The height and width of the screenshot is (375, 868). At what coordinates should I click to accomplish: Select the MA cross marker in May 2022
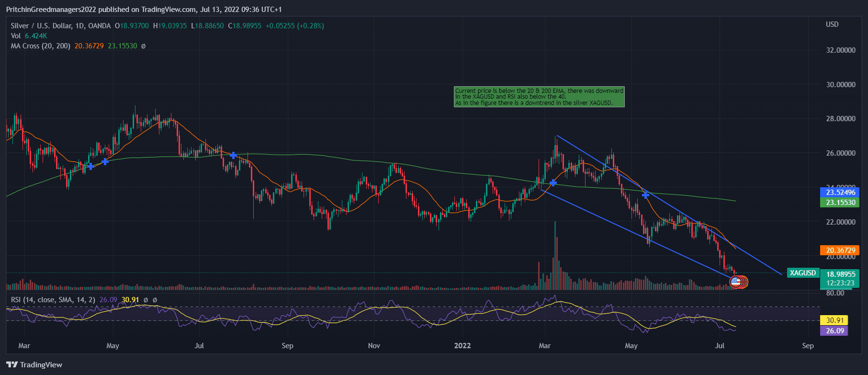(645, 195)
